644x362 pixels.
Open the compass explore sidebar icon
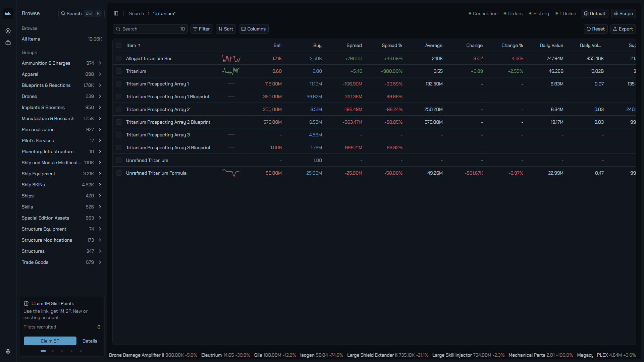click(x=8, y=31)
